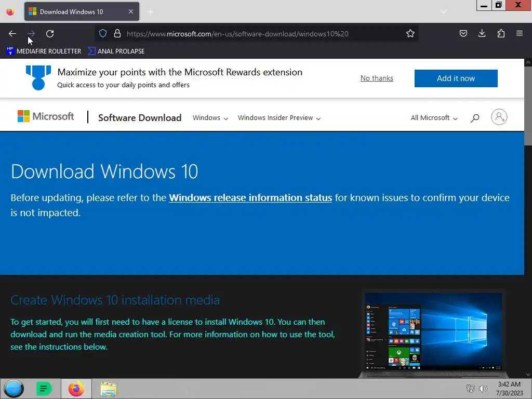Open the MEDIAFIRE ROULETTER bookmark

click(x=44, y=51)
